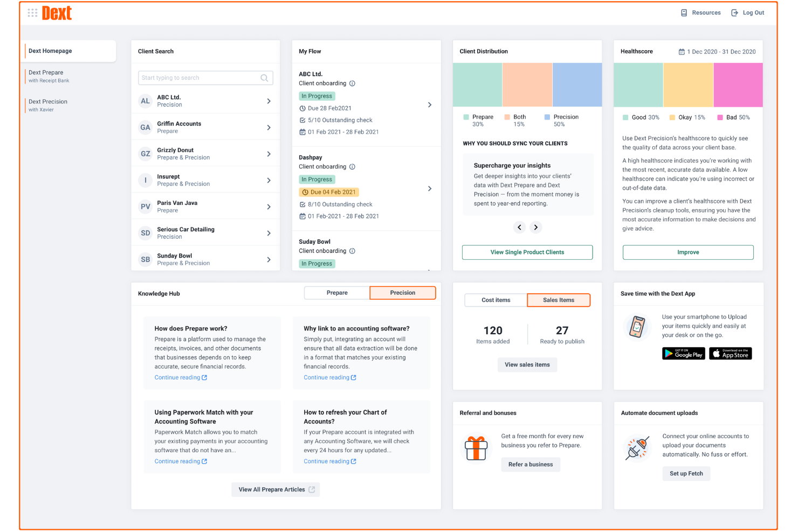Click the client search input field

200,78
